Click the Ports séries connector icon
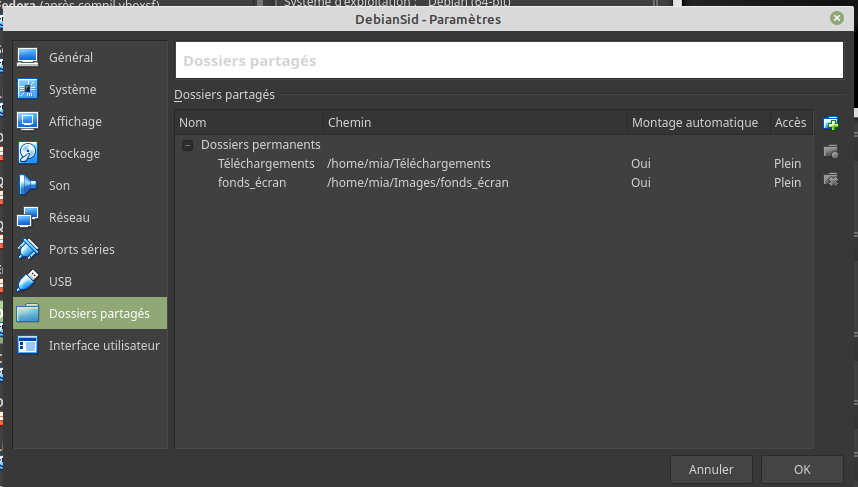 pyautogui.click(x=27, y=249)
